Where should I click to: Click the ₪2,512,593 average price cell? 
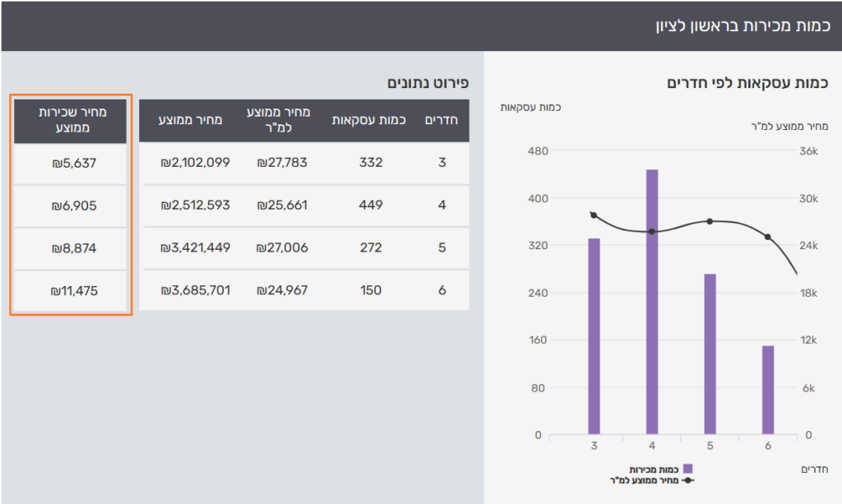196,205
